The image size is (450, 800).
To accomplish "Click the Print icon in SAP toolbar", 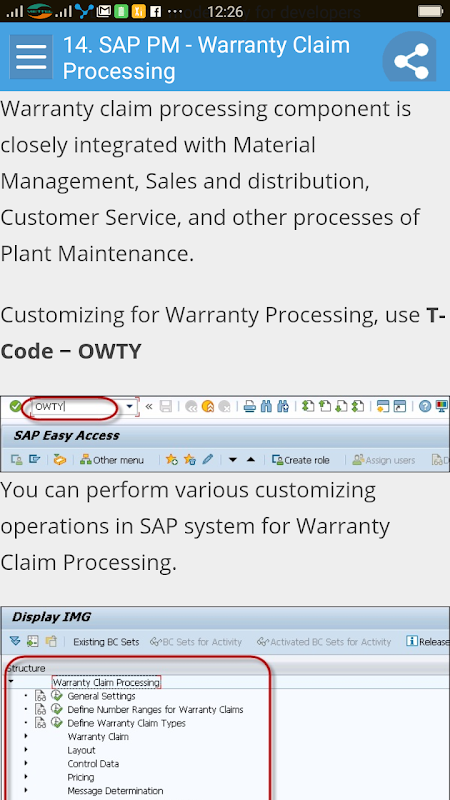I will (249, 407).
